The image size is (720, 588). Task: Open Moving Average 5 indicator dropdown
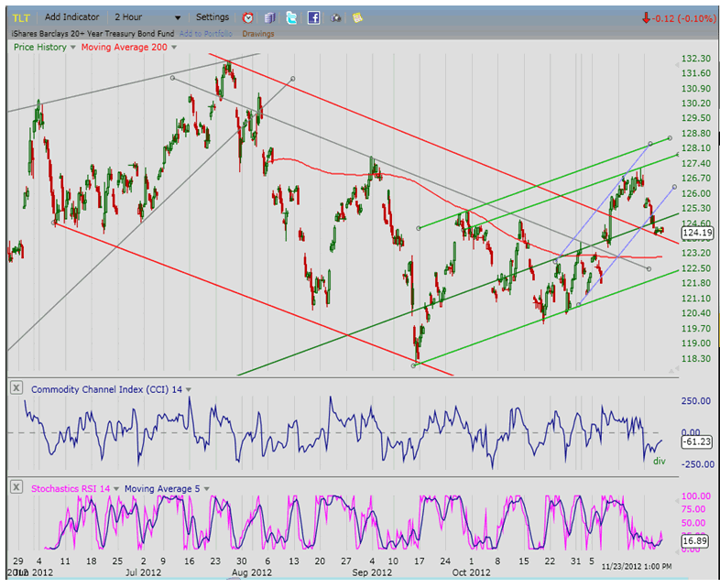click(205, 488)
